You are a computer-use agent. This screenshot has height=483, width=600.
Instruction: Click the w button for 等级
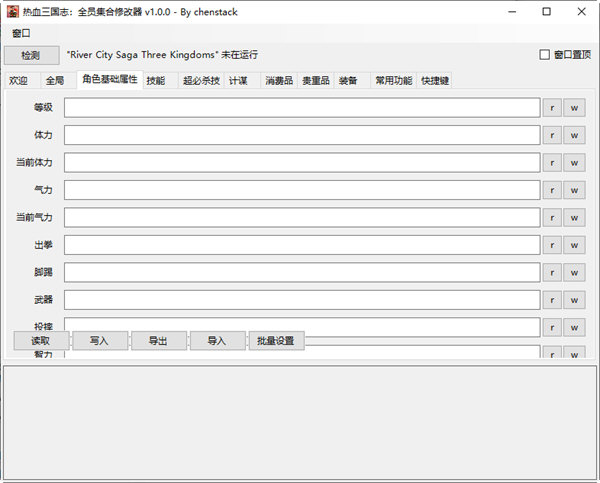574,108
